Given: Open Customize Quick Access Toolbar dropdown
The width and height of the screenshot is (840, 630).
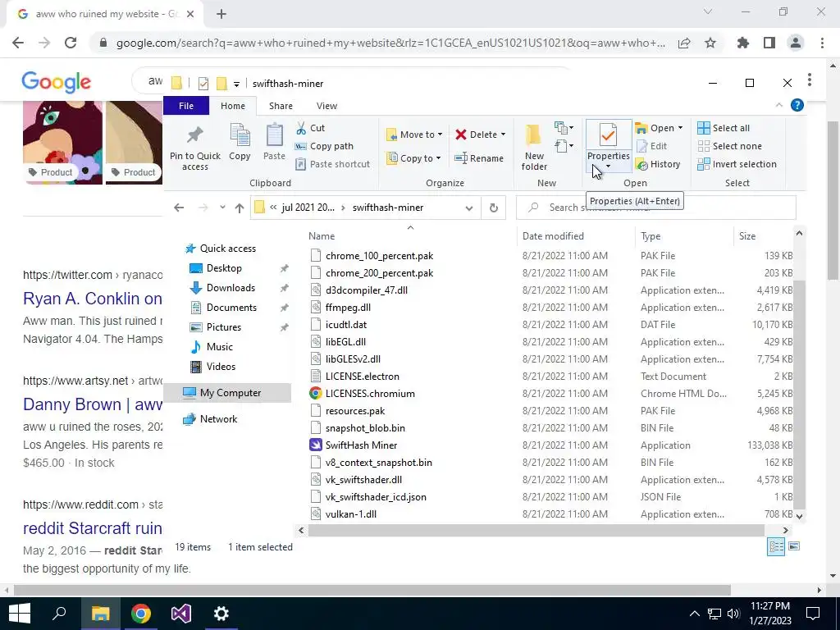Looking at the screenshot, I should point(236,84).
